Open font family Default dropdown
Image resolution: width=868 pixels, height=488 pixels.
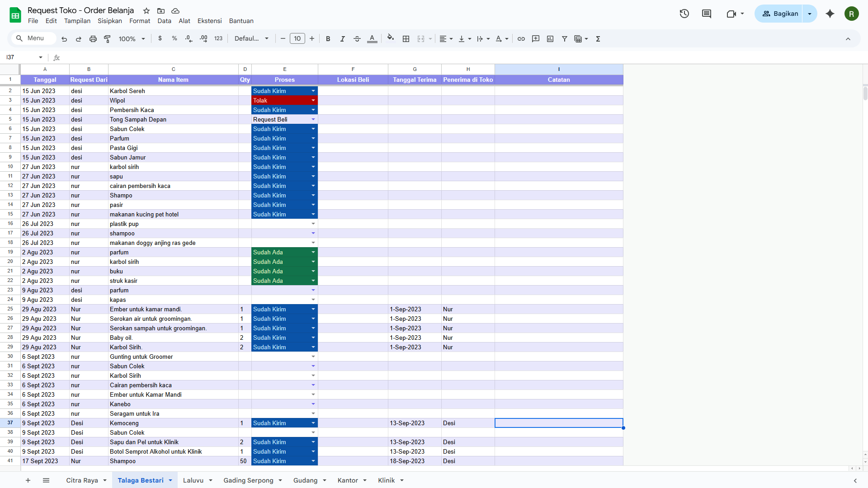[251, 39]
